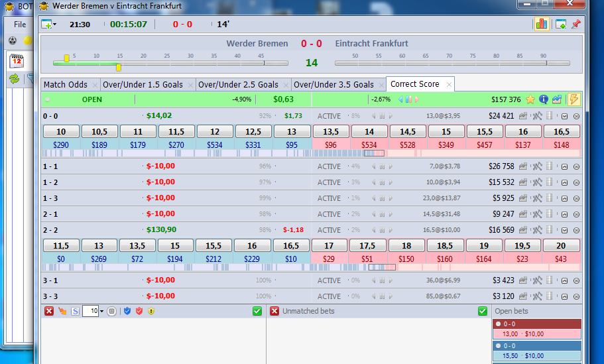
Task: Click the 16,5 back price button on 2 - 2
Action: tap(291, 246)
